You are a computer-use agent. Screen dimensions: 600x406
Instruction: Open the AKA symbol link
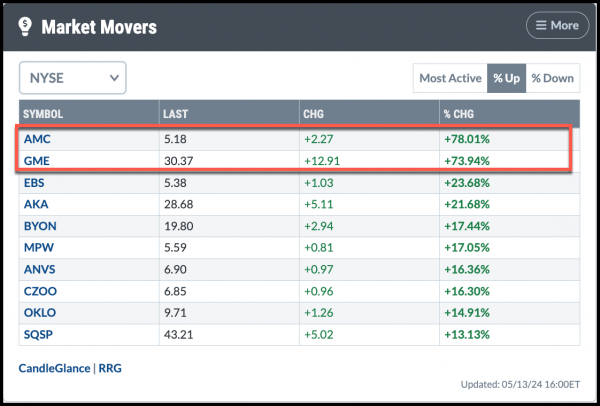[36, 204]
